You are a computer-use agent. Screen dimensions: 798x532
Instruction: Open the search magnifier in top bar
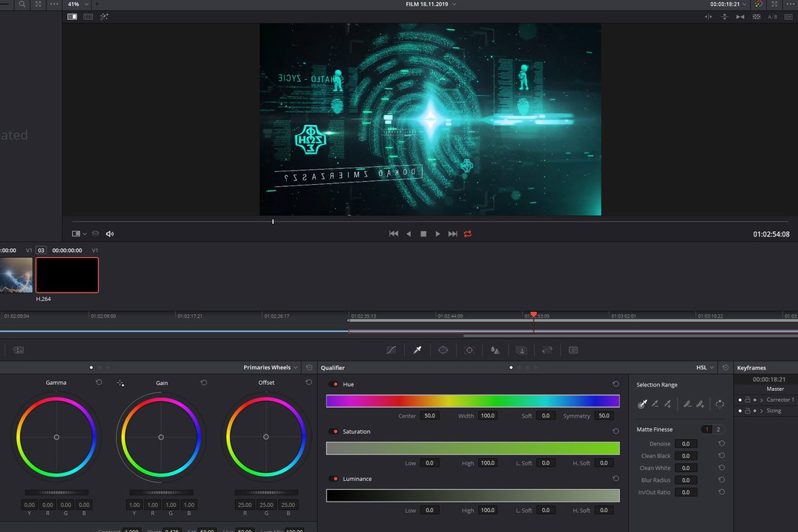coord(22,4)
